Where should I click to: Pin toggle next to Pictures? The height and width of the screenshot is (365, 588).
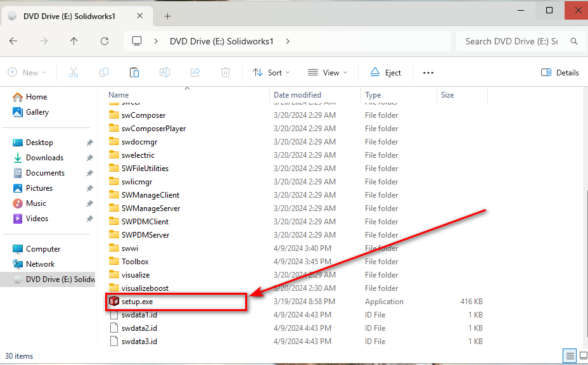[89, 188]
